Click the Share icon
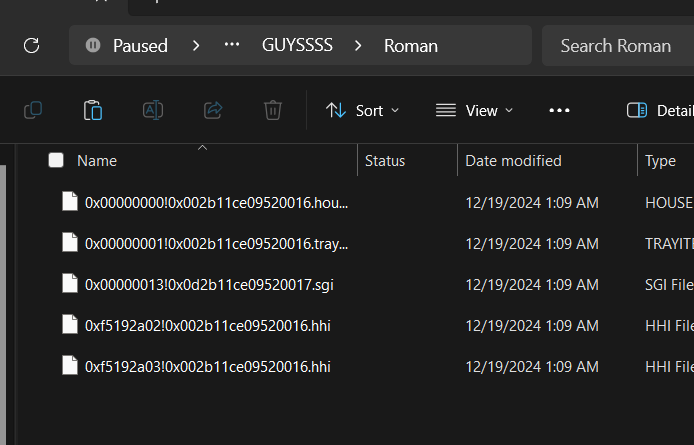Image resolution: width=694 pixels, height=445 pixels. [213, 110]
